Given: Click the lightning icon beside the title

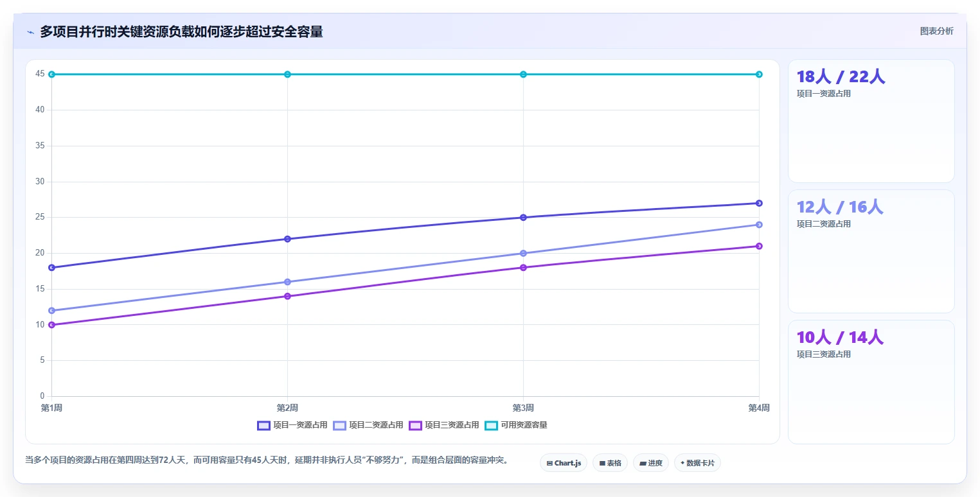Looking at the screenshot, I should tap(30, 32).
